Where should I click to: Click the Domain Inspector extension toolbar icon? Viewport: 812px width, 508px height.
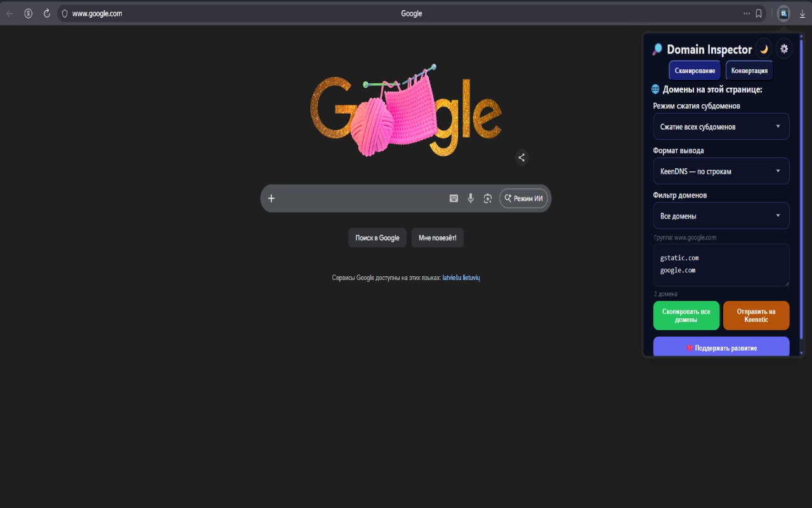tap(783, 13)
